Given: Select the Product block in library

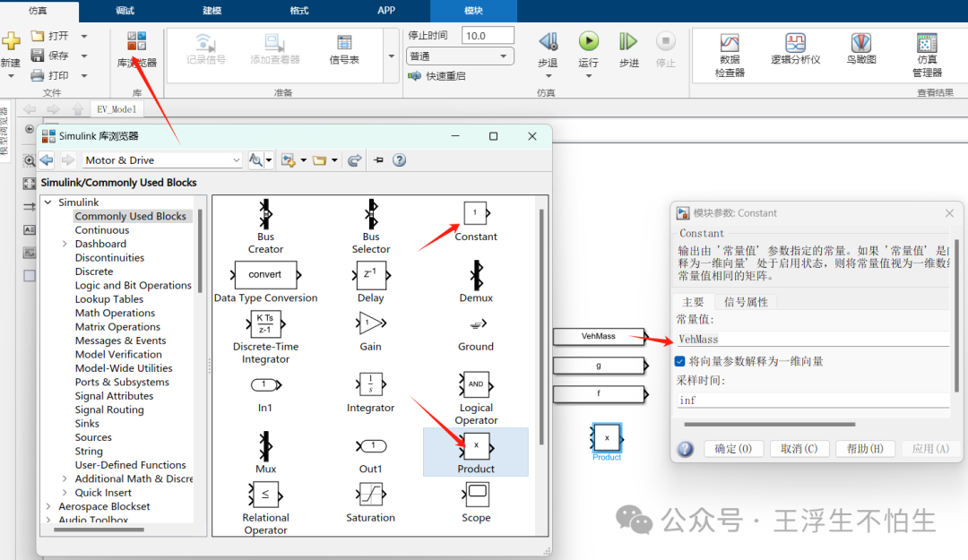Looking at the screenshot, I should tap(475, 444).
